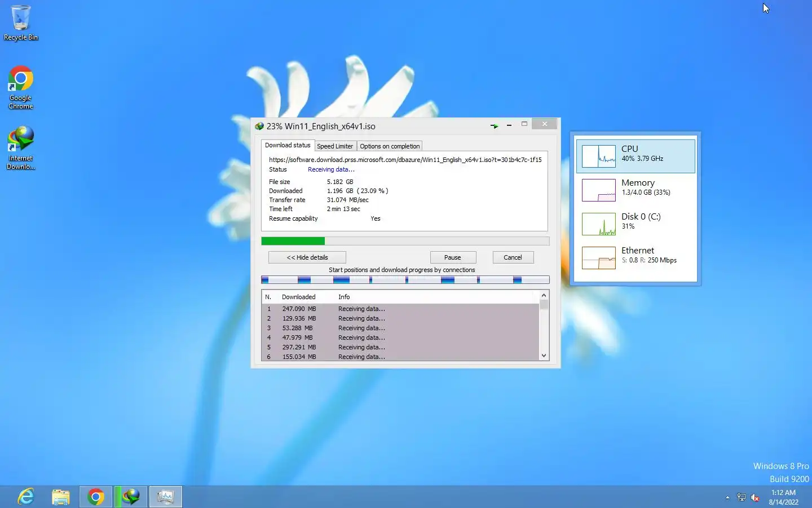
Task: Select the Memory performance graph tile
Action: (636, 190)
